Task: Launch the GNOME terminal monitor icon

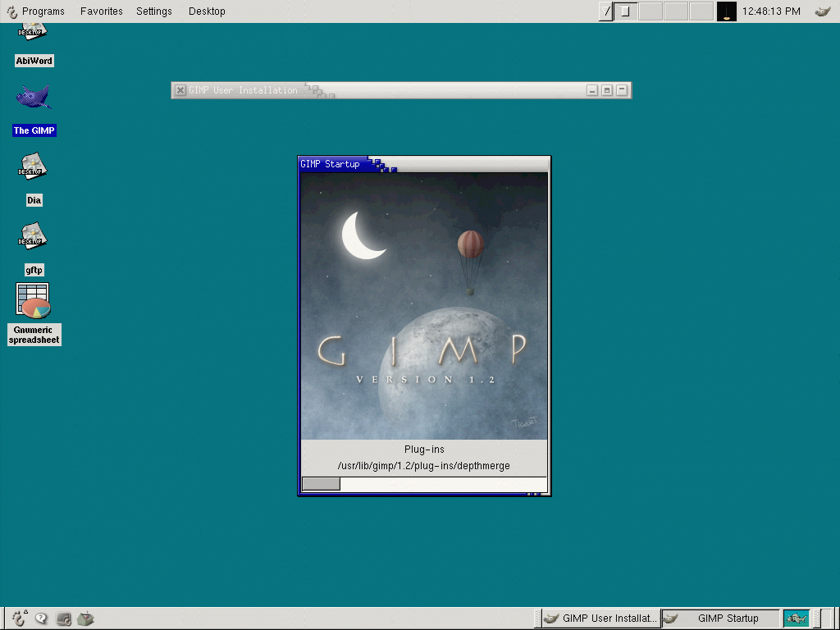Action: coord(64,619)
